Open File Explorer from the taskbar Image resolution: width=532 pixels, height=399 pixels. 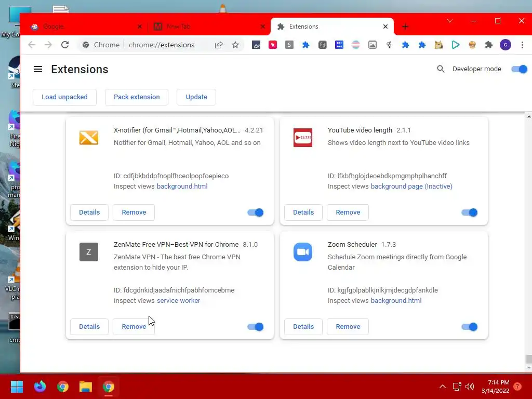tap(86, 387)
